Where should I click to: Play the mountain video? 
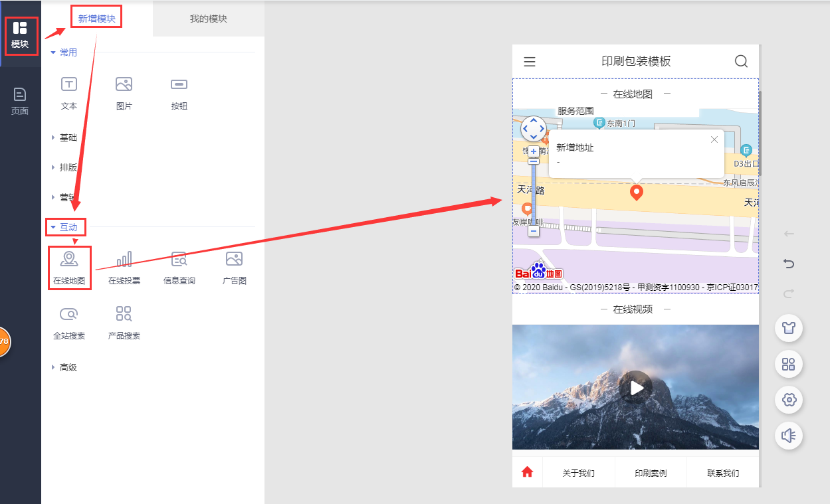[x=635, y=387]
